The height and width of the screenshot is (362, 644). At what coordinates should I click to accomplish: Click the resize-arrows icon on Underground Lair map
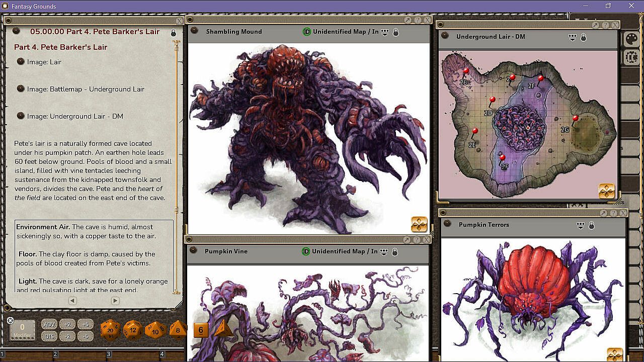pyautogui.click(x=607, y=191)
